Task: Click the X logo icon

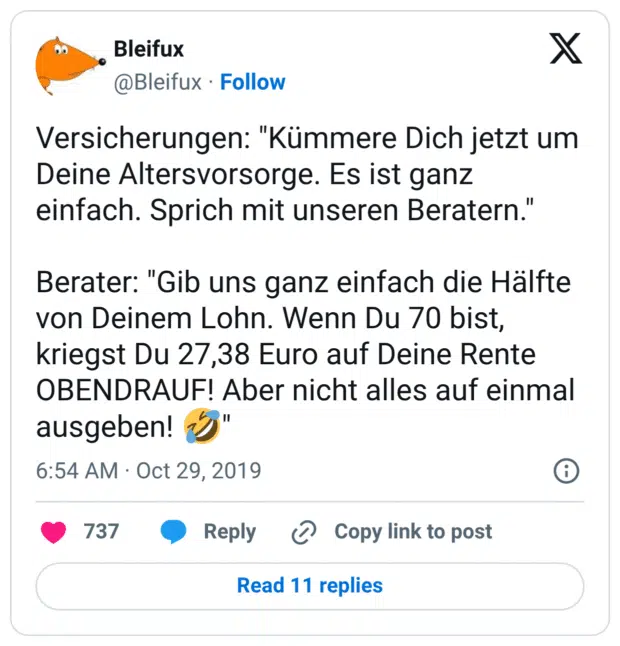Action: [x=565, y=48]
